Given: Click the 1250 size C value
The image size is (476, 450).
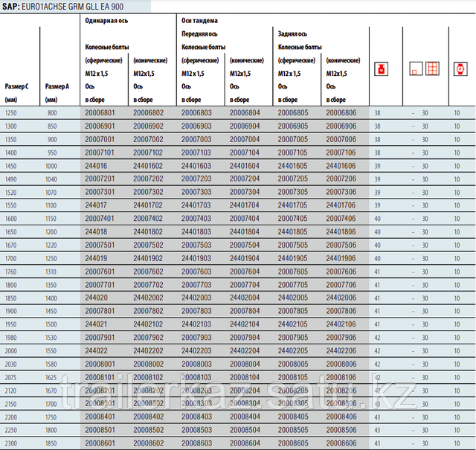Looking at the screenshot, I should coord(10,113).
